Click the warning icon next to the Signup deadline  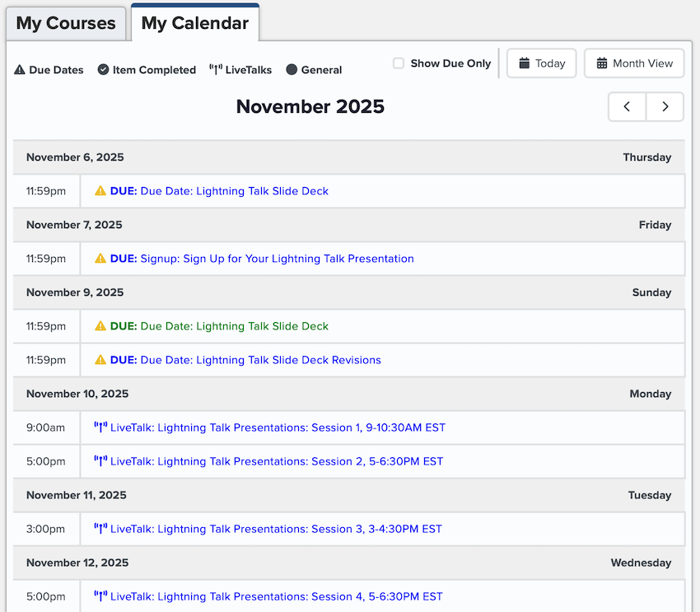[100, 259]
